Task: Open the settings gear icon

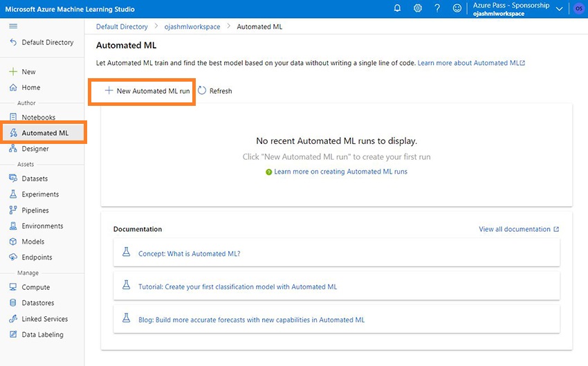Action: [x=418, y=9]
